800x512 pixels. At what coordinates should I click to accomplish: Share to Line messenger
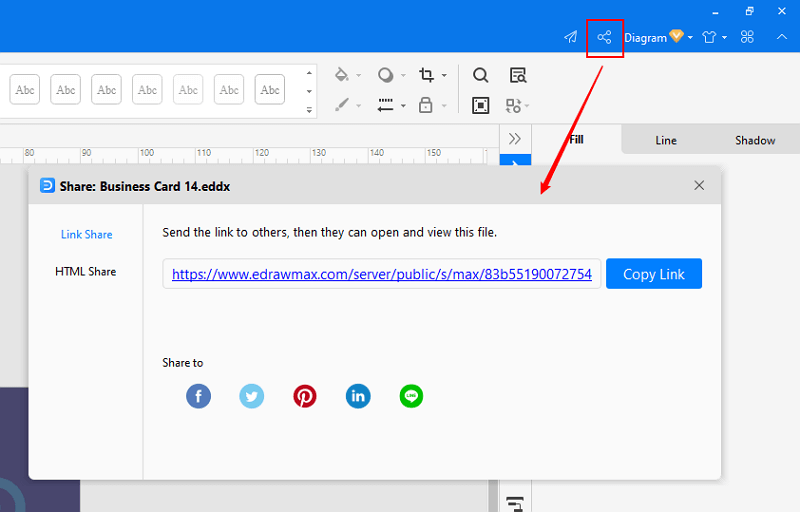411,396
